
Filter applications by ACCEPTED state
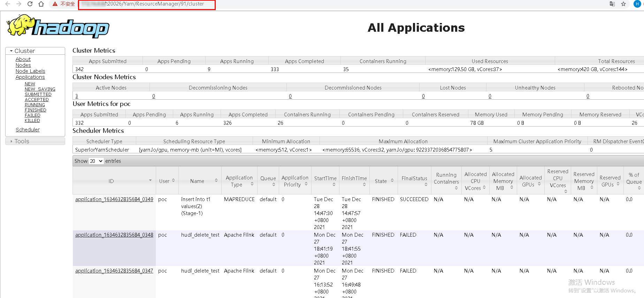click(37, 100)
